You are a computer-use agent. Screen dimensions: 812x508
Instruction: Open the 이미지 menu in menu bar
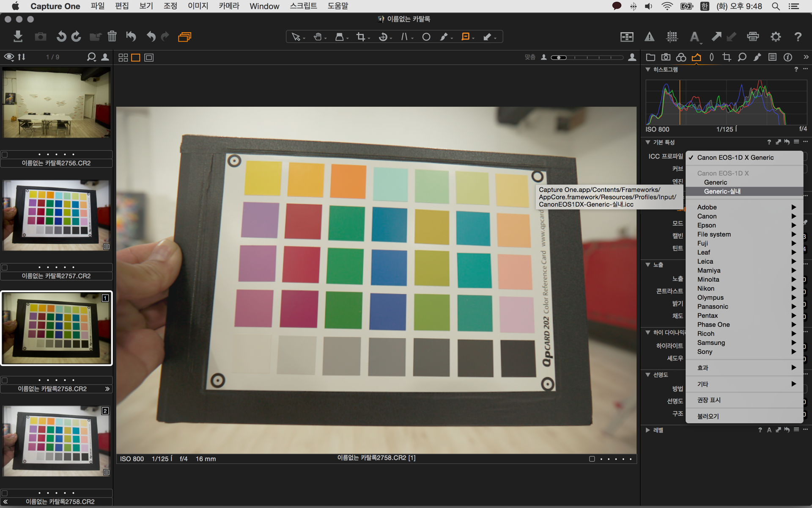tap(198, 6)
